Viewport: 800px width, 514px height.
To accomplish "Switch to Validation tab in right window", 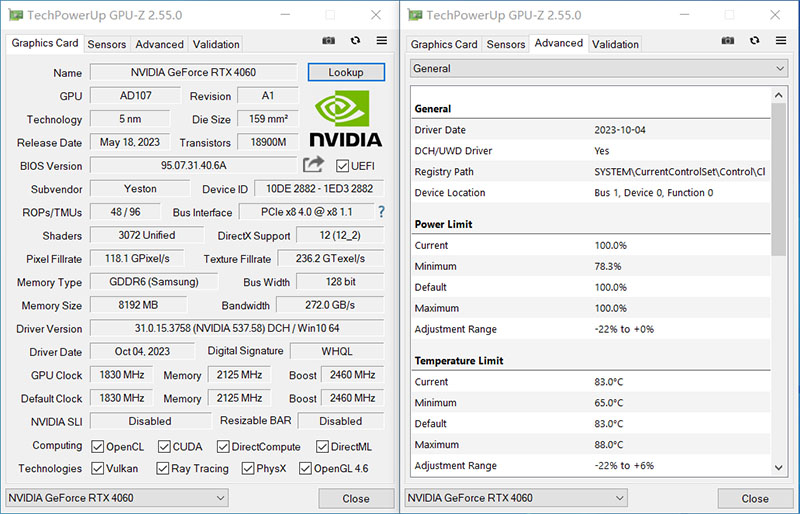I will click(615, 44).
